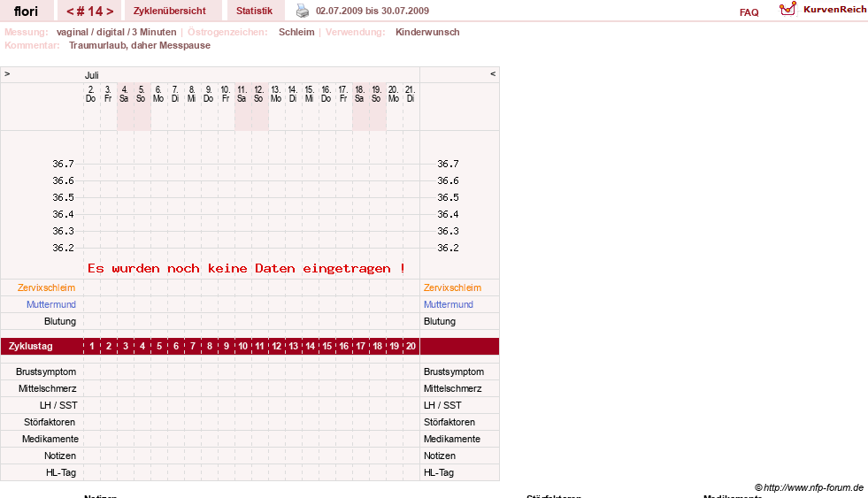The height and width of the screenshot is (498, 868).
Task: Click 'vaginal / digital / 3 Minuten' measurement value
Action: (x=116, y=32)
